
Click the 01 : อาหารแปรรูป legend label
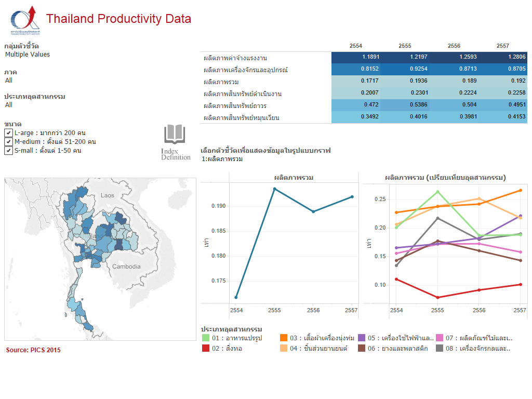click(x=237, y=338)
